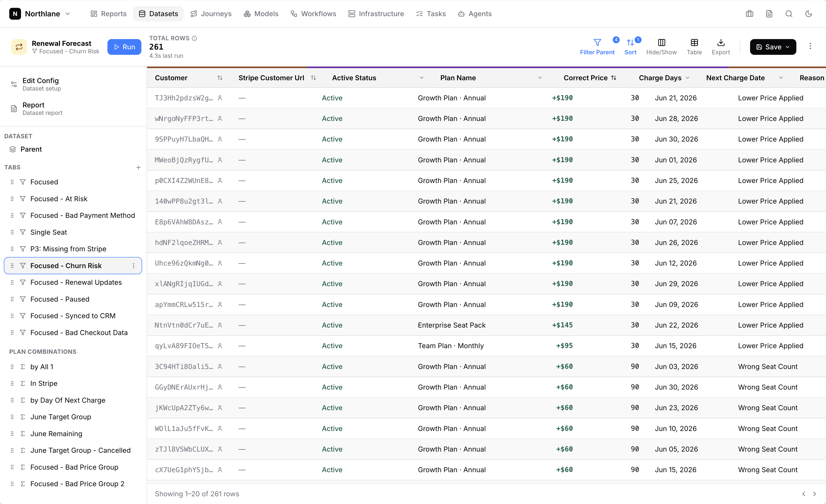
Task: Open more options beside the Save button
Action: 810,46
